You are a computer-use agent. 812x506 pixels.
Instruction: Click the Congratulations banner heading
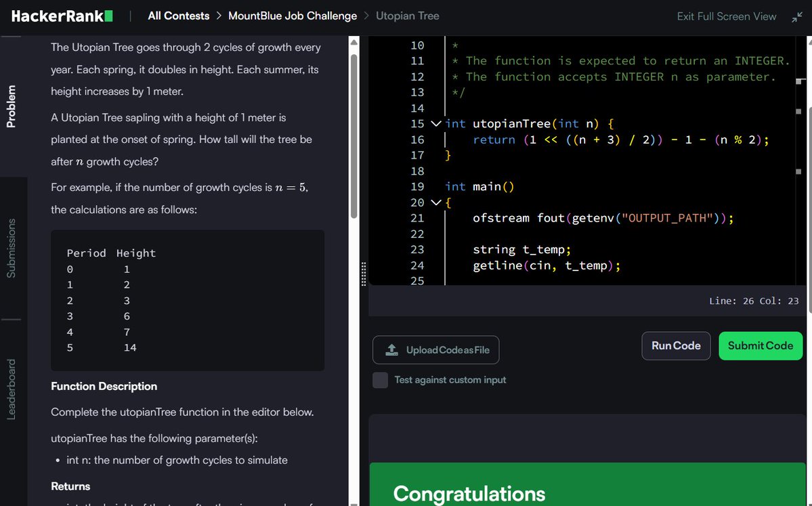click(x=469, y=494)
